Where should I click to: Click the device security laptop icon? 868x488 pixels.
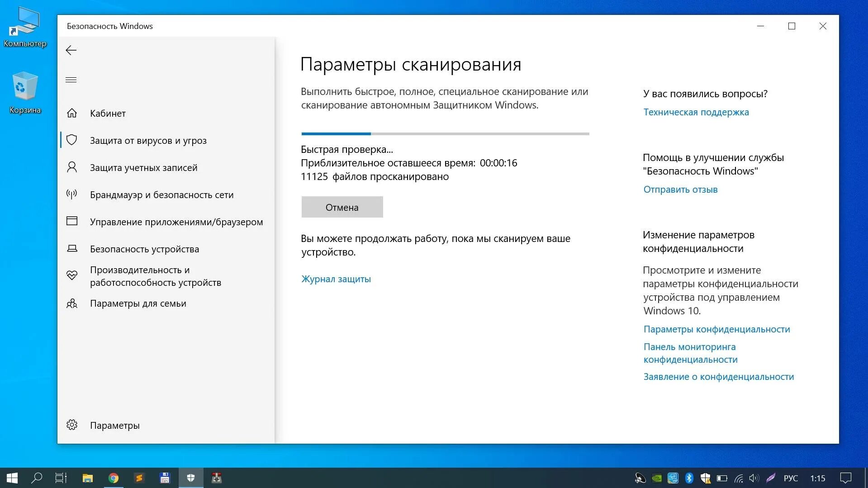[72, 248]
